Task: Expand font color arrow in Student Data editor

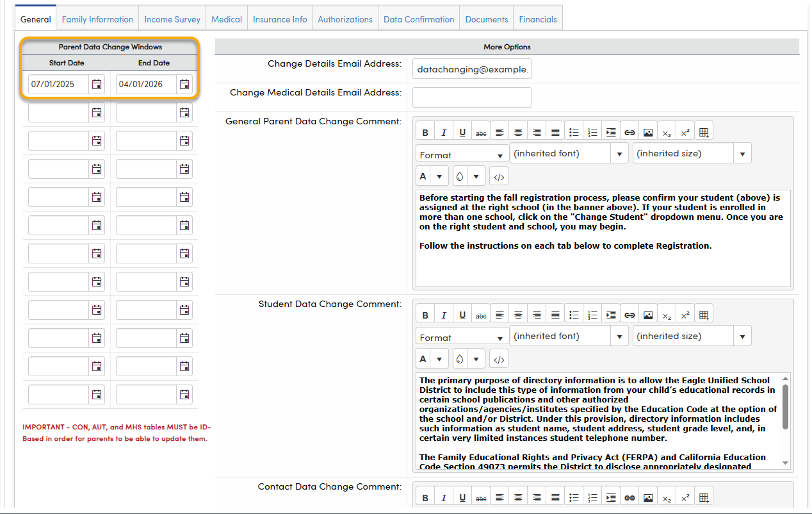Action: (x=439, y=359)
